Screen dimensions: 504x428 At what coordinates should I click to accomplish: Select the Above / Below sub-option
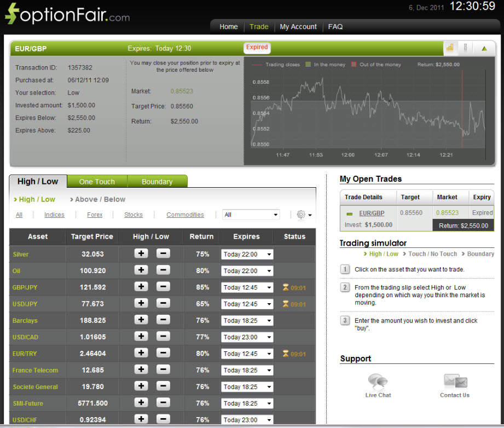click(100, 199)
